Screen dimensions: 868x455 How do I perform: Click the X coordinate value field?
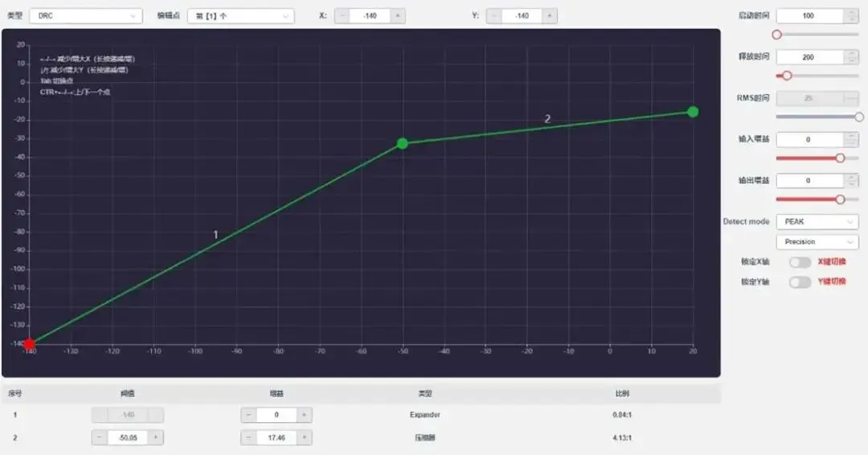[371, 16]
